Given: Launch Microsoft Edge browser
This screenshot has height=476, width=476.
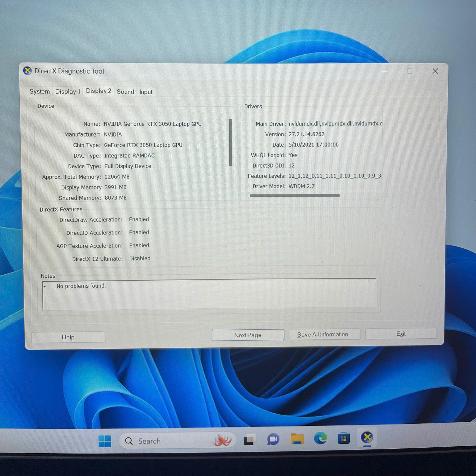Looking at the screenshot, I should [320, 439].
